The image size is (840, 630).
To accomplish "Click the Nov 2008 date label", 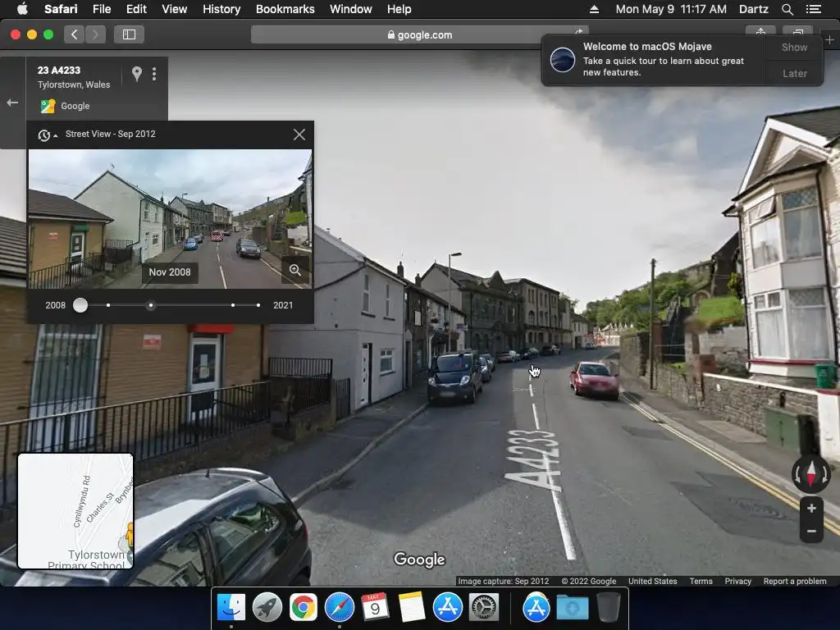I will point(169,272).
